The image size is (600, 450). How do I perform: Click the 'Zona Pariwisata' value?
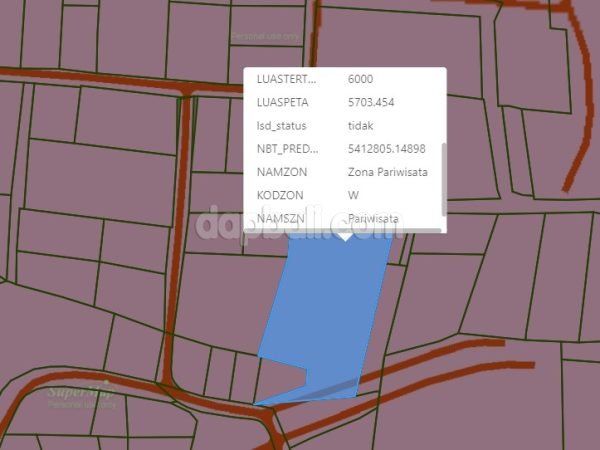389,172
